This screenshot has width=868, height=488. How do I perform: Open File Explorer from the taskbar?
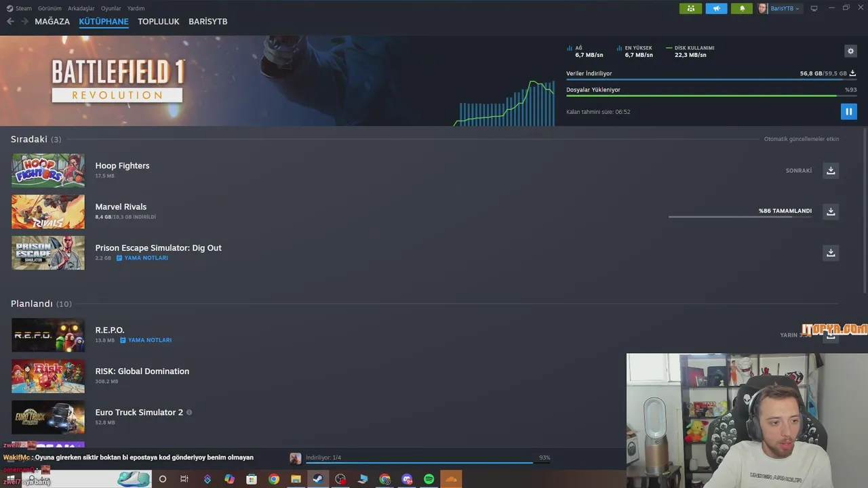[296, 479]
